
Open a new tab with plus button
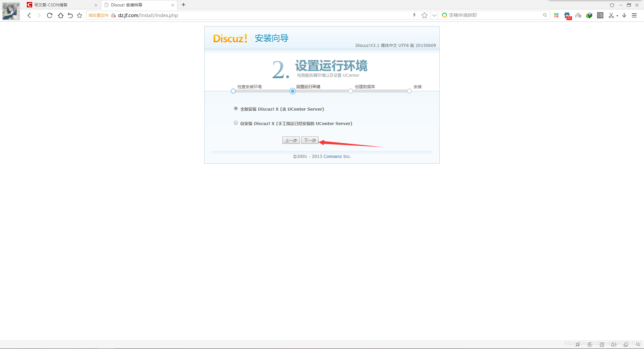point(183,5)
